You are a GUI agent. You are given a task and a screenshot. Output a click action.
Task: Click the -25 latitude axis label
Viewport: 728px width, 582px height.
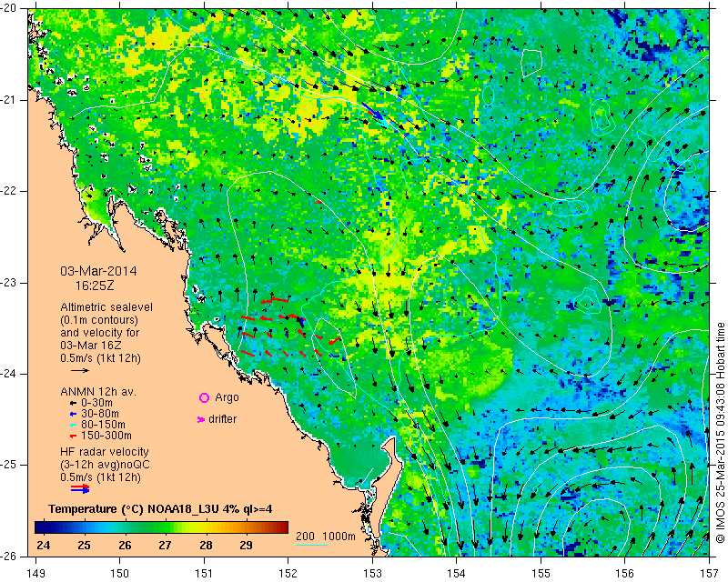(x=10, y=465)
